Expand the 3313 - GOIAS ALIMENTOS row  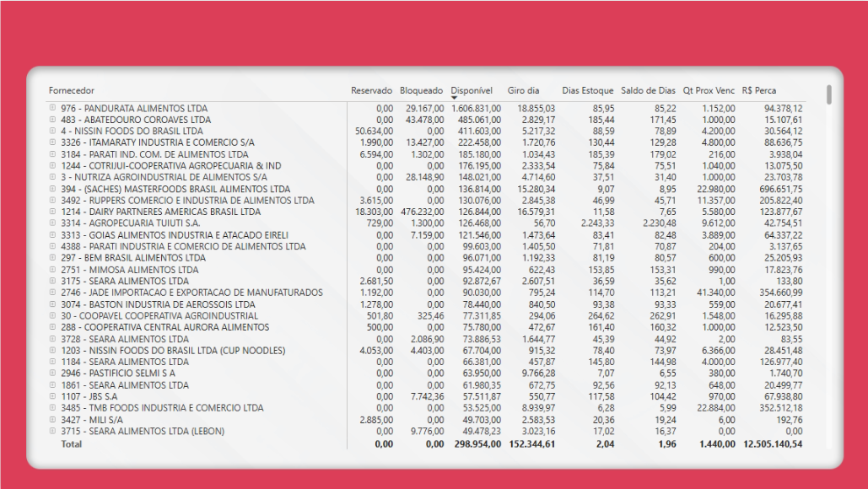(x=52, y=234)
